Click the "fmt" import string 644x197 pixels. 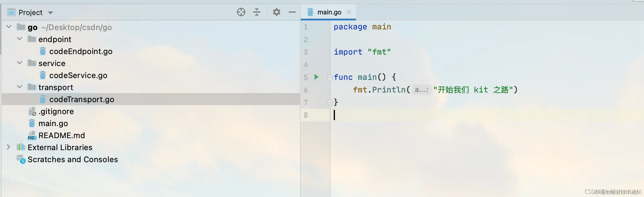pyautogui.click(x=379, y=52)
